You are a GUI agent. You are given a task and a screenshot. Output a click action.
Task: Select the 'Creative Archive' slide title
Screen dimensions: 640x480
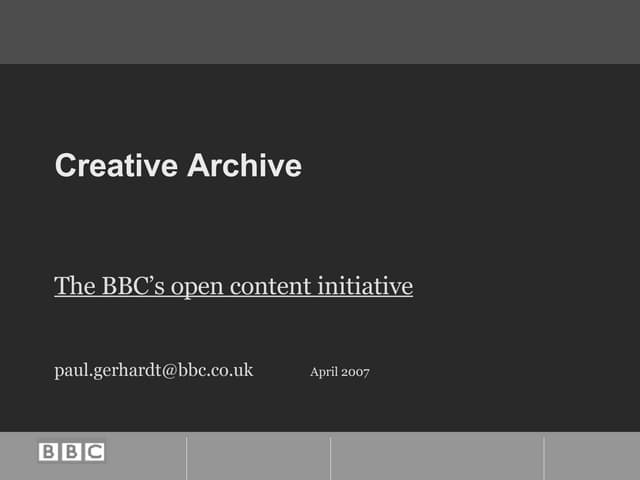(x=178, y=166)
